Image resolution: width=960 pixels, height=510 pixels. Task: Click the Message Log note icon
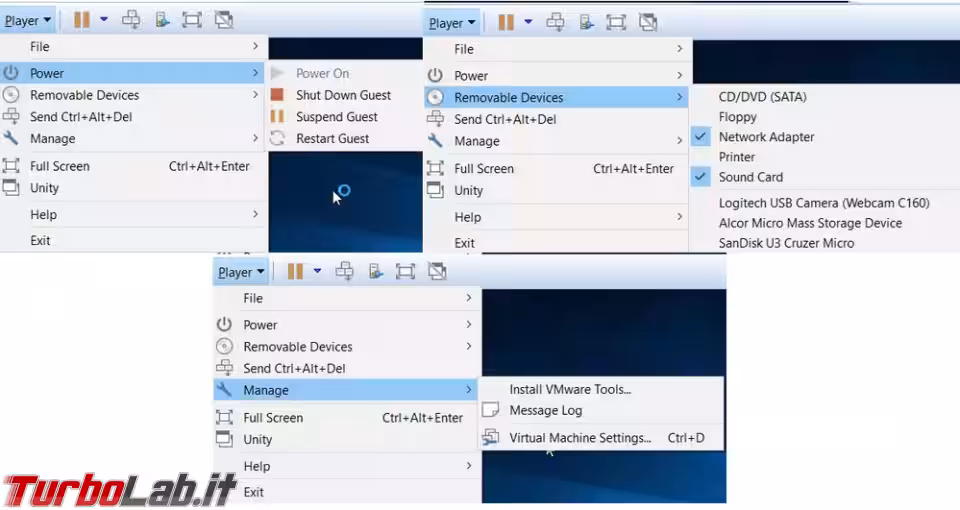tap(490, 410)
